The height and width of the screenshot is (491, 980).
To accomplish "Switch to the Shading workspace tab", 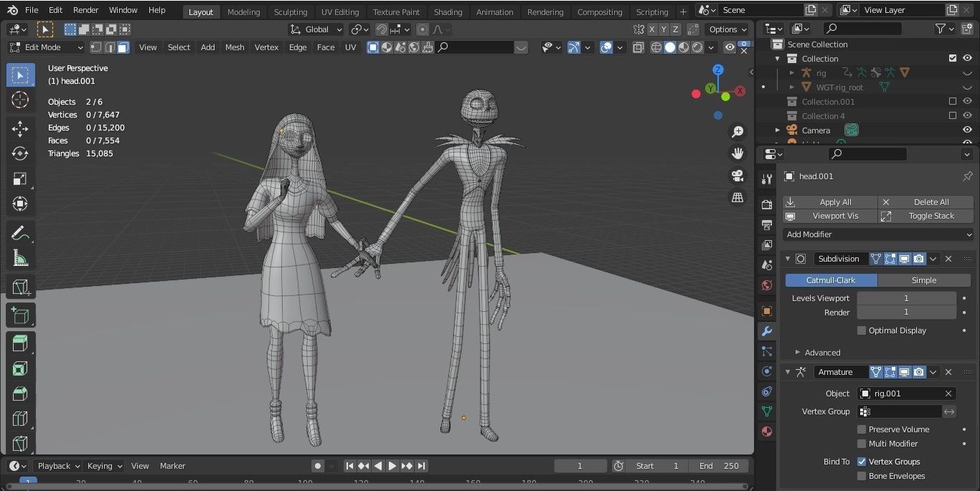I will [448, 11].
